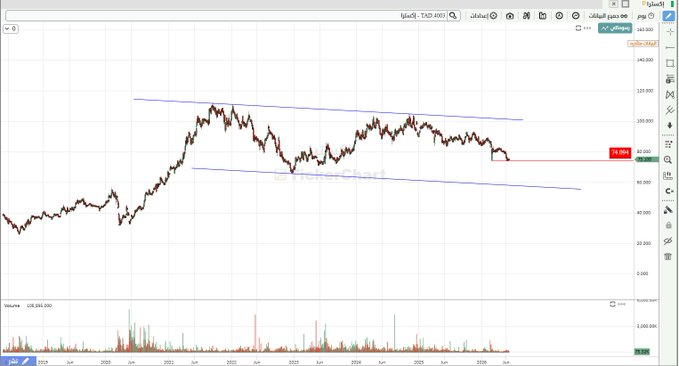679x366 pixels.
Task: Click the circled gauge toolbar icon
Action: coord(576,16)
